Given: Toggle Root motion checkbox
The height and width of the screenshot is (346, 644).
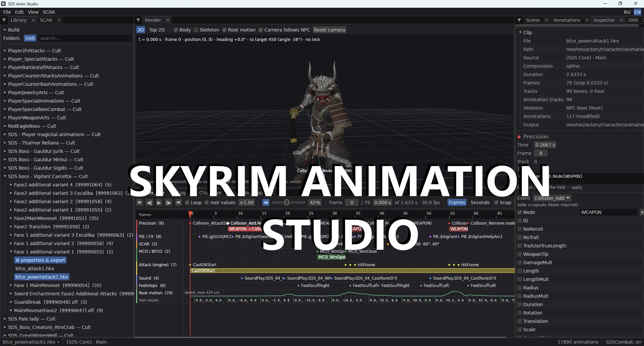Looking at the screenshot, I should pos(224,30).
